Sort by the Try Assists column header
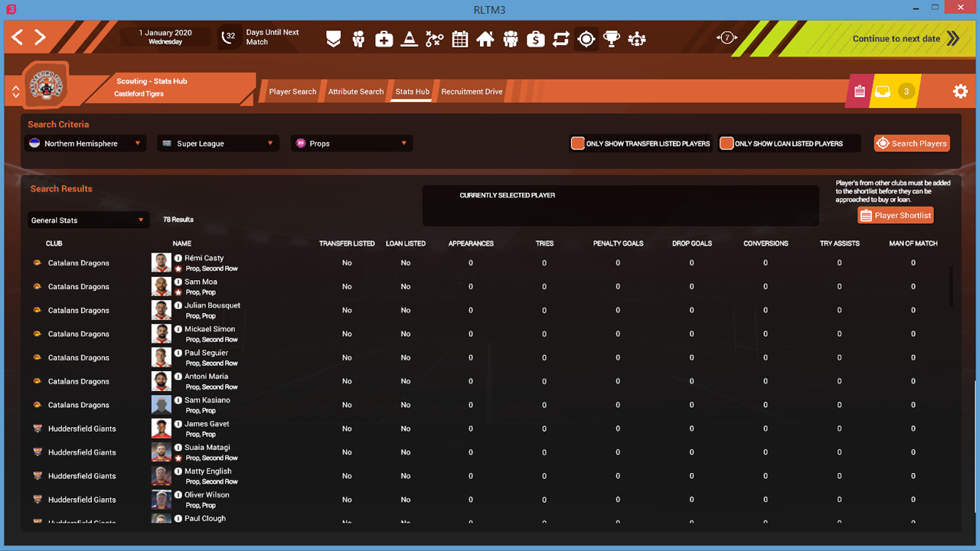This screenshot has height=551, width=980. click(840, 243)
